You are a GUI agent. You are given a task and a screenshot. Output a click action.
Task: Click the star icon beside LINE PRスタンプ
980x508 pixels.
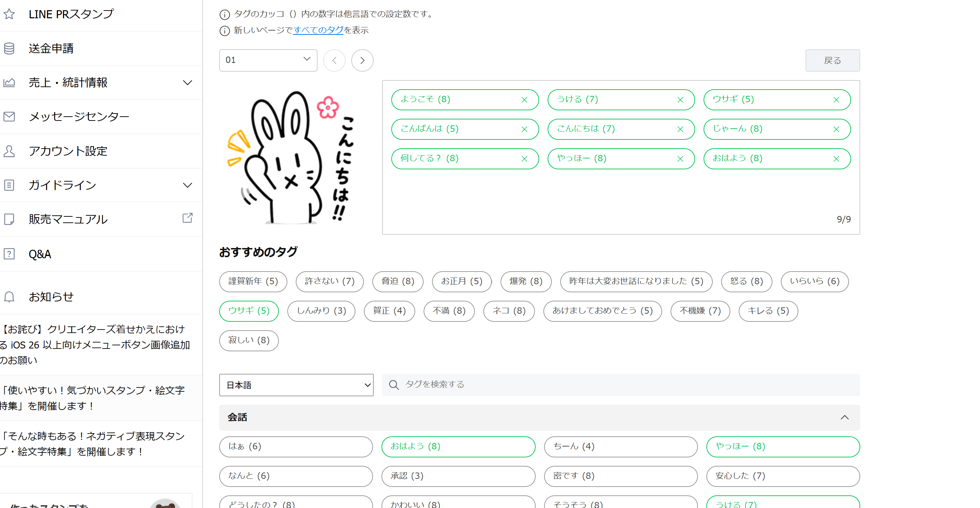tap(9, 14)
